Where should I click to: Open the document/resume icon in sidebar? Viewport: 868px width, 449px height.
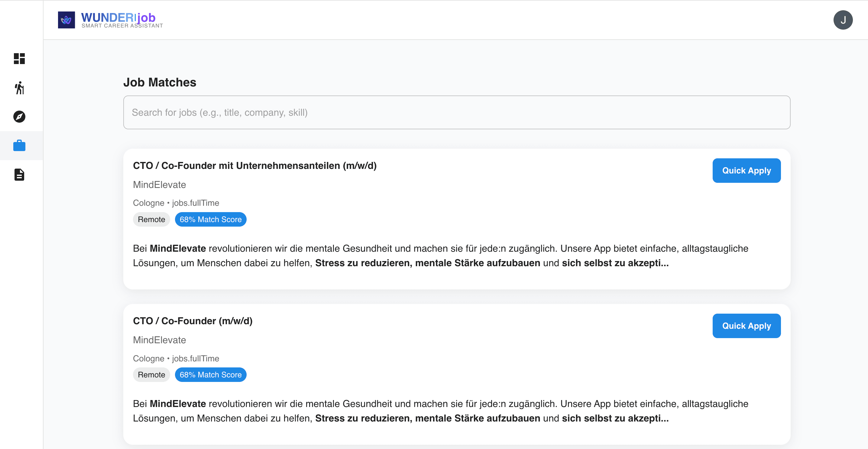pos(19,174)
